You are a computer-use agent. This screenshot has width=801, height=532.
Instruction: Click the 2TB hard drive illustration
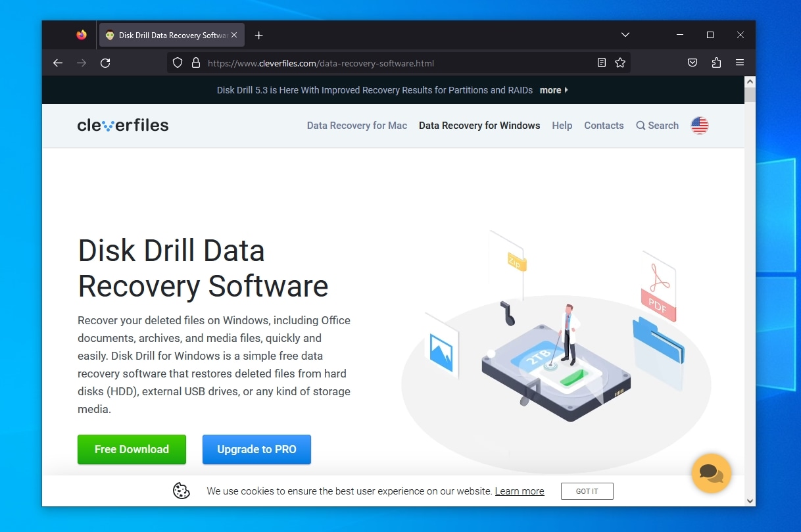556,372
